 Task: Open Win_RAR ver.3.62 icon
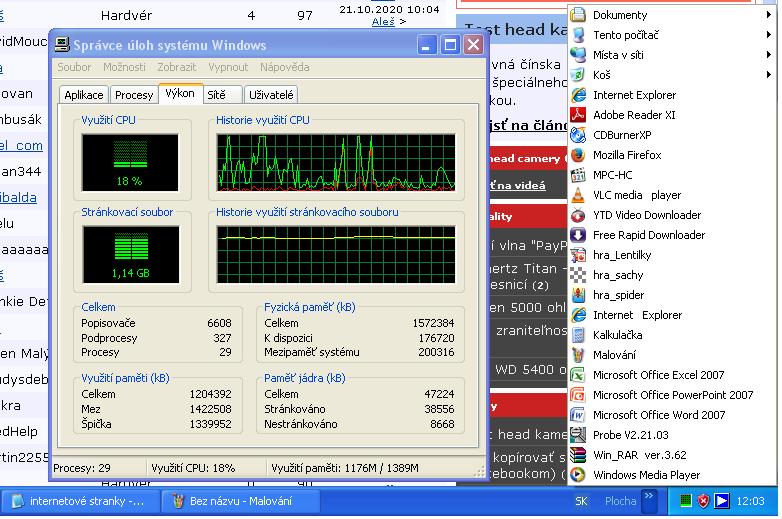[x=578, y=455]
